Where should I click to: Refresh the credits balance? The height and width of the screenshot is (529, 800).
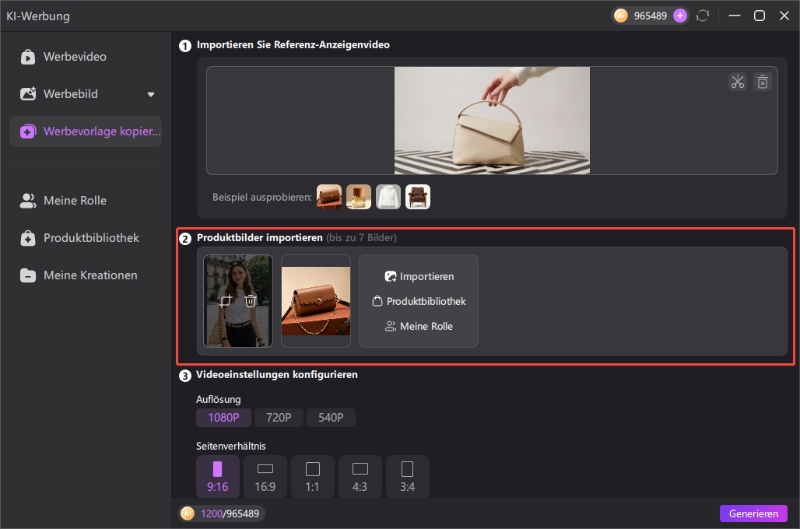(703, 16)
